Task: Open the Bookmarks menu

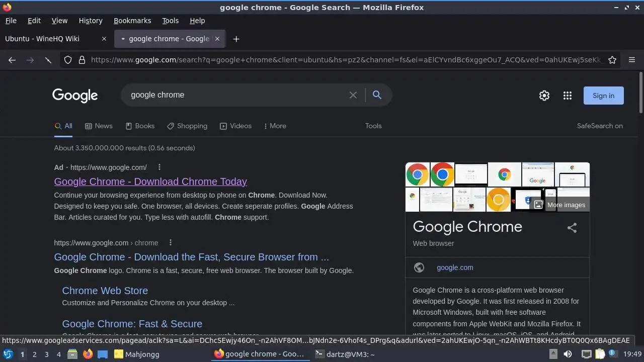Action: 132,21
